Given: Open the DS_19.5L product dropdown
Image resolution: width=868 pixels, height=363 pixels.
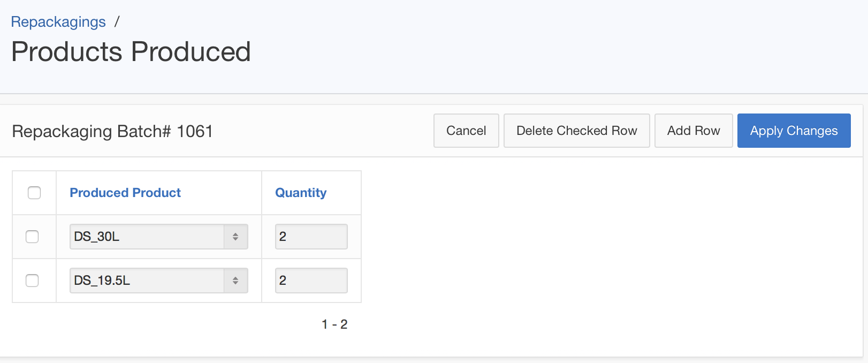Looking at the screenshot, I should (x=147, y=281).
